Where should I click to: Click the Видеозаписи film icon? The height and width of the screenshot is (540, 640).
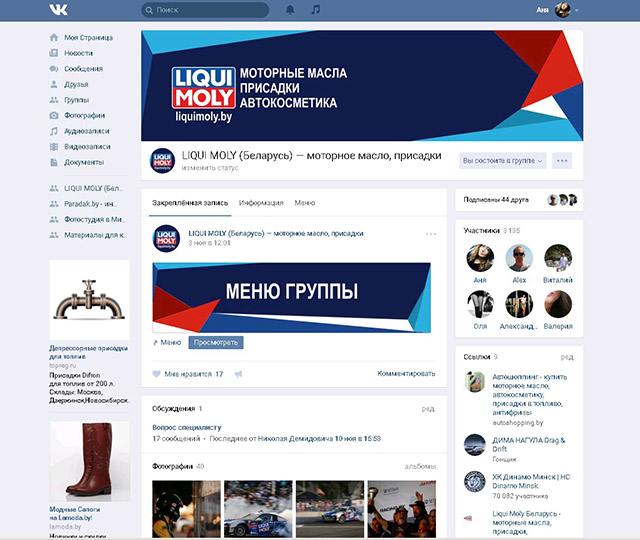(x=54, y=147)
